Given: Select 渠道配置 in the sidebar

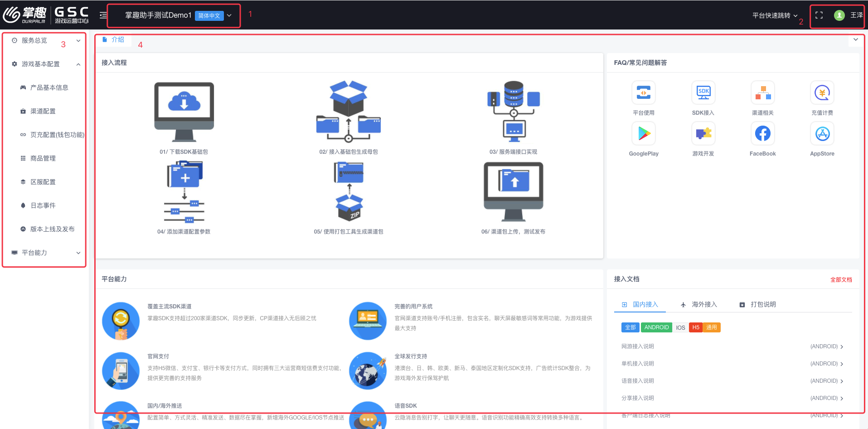Looking at the screenshot, I should point(43,111).
